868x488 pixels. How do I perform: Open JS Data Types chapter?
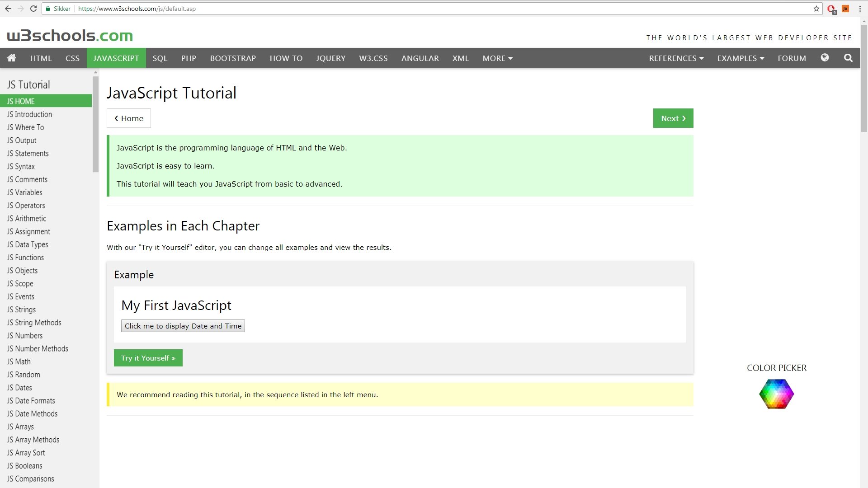(46, 244)
